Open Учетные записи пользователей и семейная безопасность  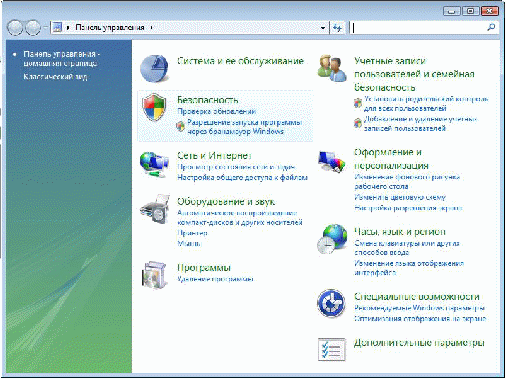coord(414,74)
